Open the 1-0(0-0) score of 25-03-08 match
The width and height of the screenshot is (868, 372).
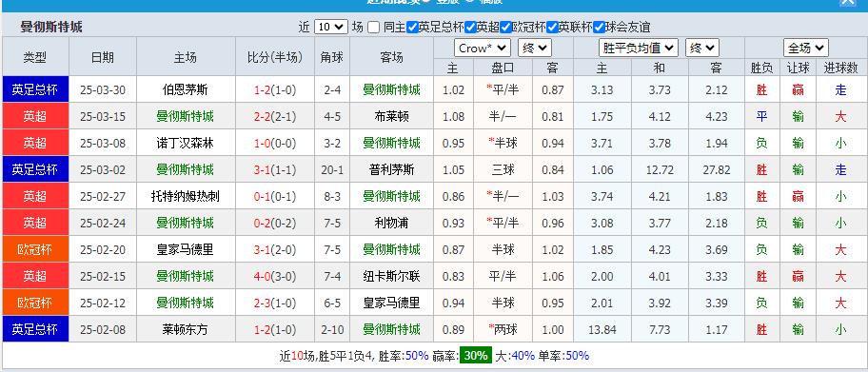tap(275, 143)
